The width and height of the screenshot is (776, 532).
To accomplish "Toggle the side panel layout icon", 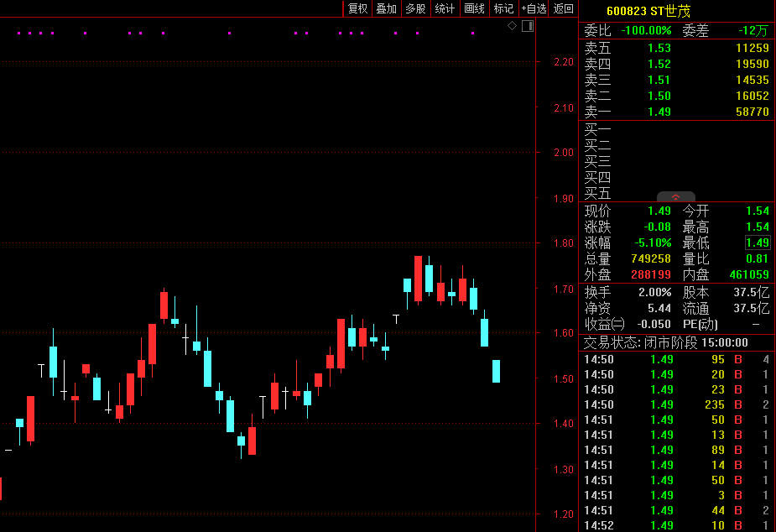I will (527, 26).
